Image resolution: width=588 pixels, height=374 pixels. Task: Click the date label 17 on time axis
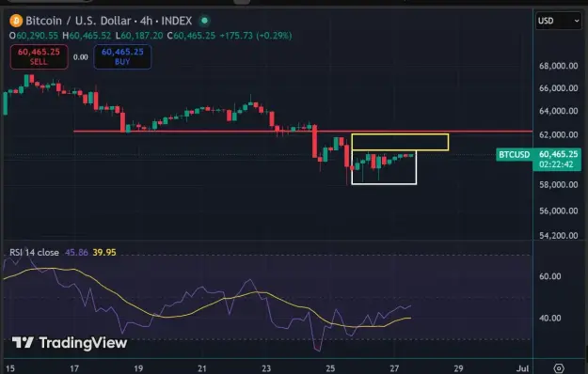74,368
